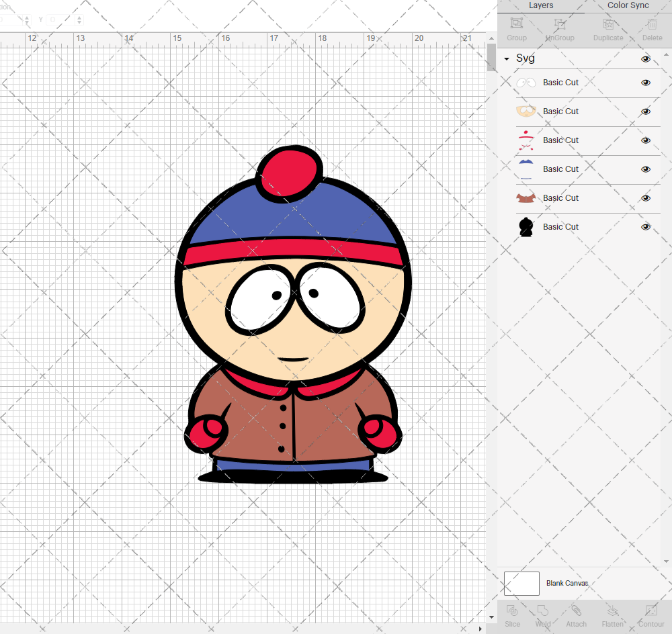Select the black silhouette layer thumbnail

pos(526,227)
